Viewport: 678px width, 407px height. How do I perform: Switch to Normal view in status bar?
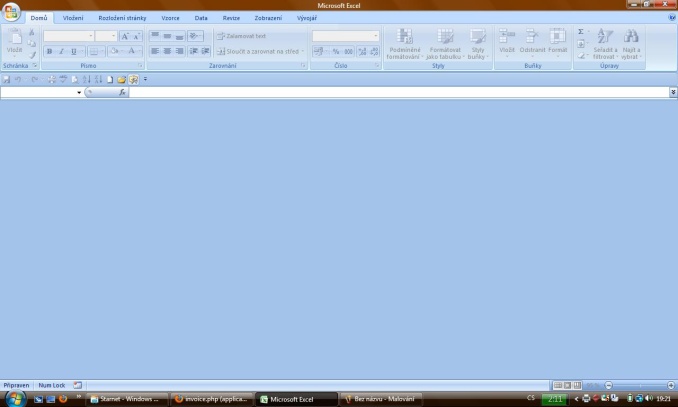click(x=558, y=385)
